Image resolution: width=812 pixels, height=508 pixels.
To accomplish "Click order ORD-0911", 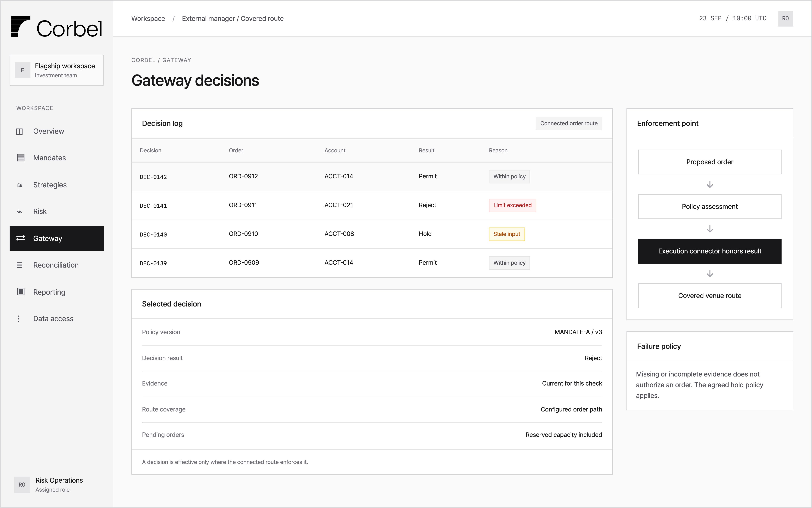I will click(243, 205).
